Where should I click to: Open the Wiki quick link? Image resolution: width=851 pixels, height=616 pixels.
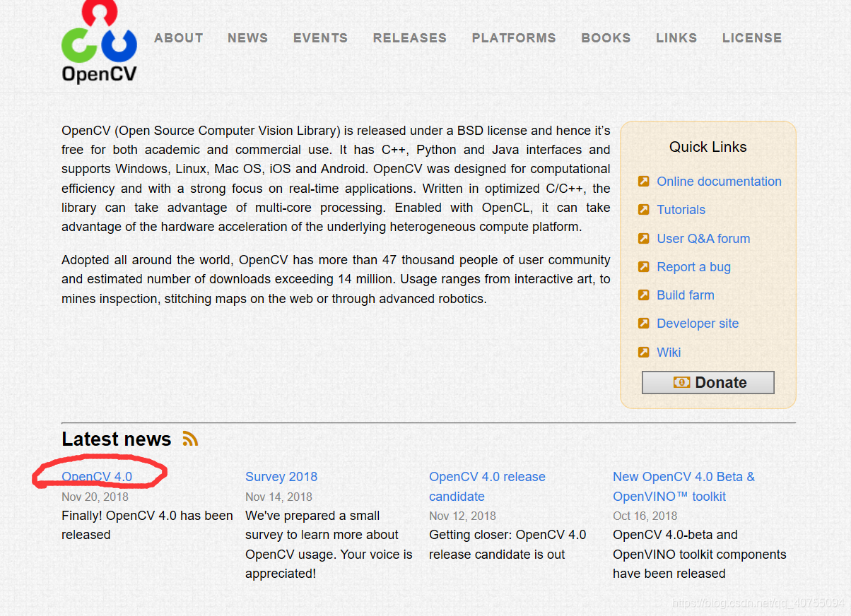[669, 353]
